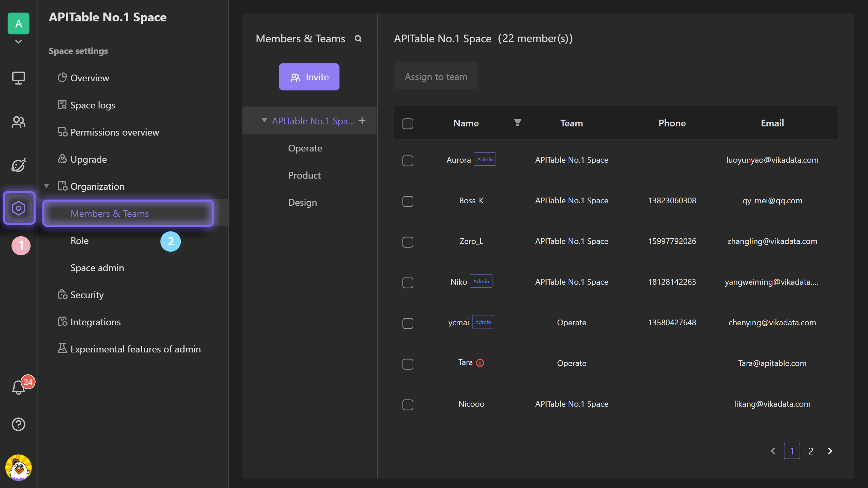Screen dimensions: 868x488
Task: Check the Zero_L row checkbox
Action: point(408,242)
